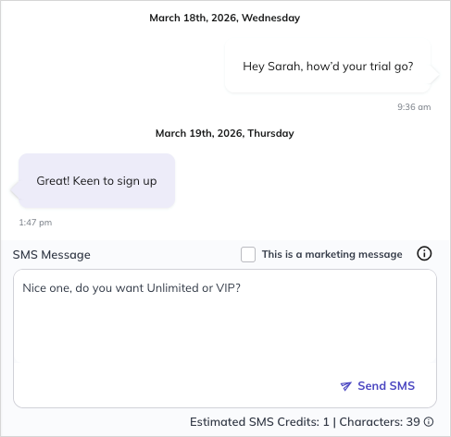The height and width of the screenshot is (437, 451).
Task: Click the 'This is a marketing message' label
Action: click(332, 254)
